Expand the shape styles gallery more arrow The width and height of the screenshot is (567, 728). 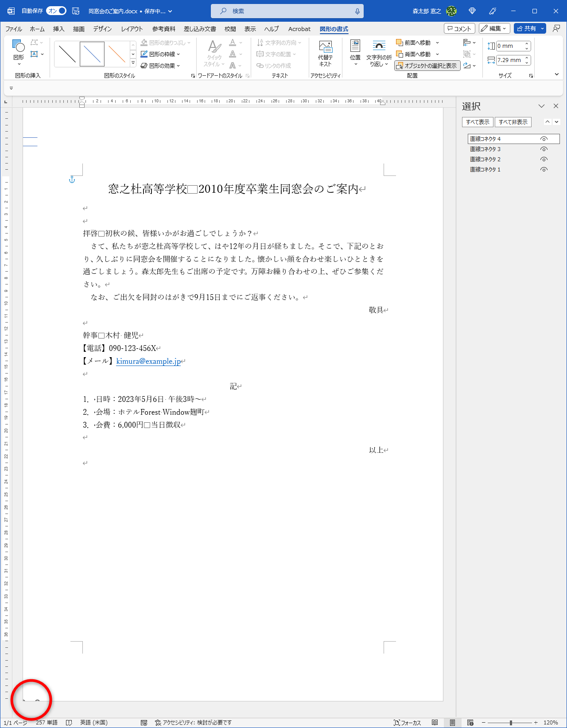click(x=133, y=62)
